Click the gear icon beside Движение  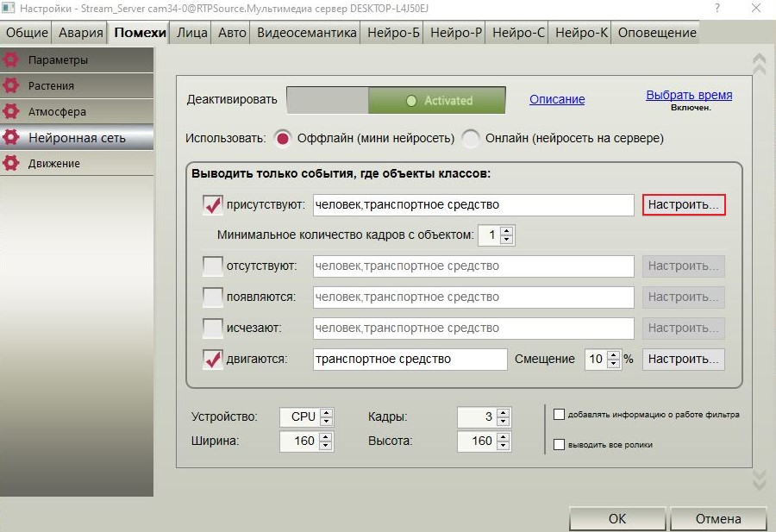tap(11, 163)
